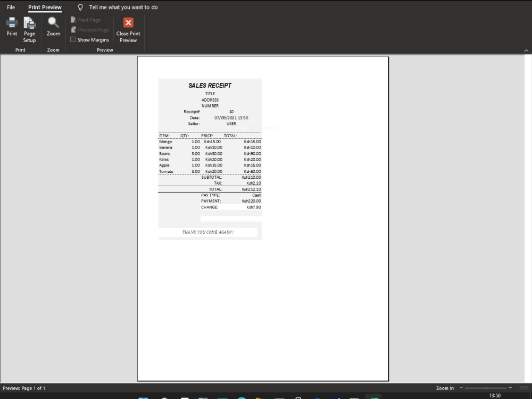This screenshot has height=399, width=532.
Task: Click the Next Page icon
Action: [x=72, y=20]
